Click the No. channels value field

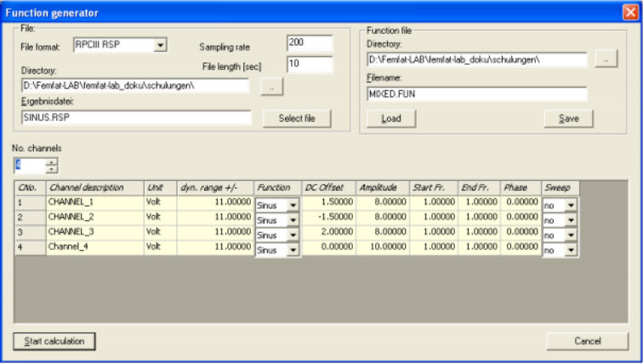click(30, 165)
